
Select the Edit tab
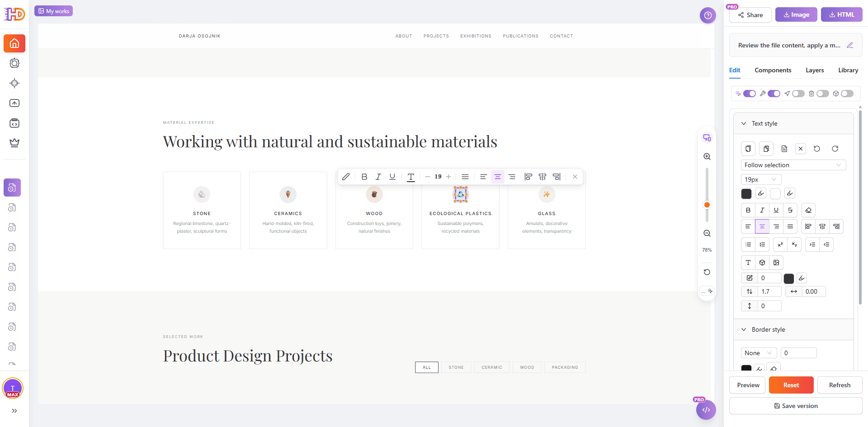(735, 70)
